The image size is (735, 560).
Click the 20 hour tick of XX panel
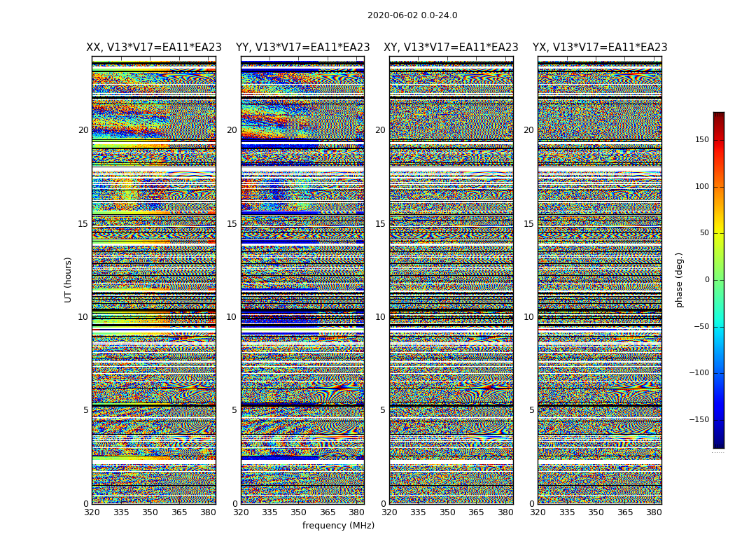[83, 130]
